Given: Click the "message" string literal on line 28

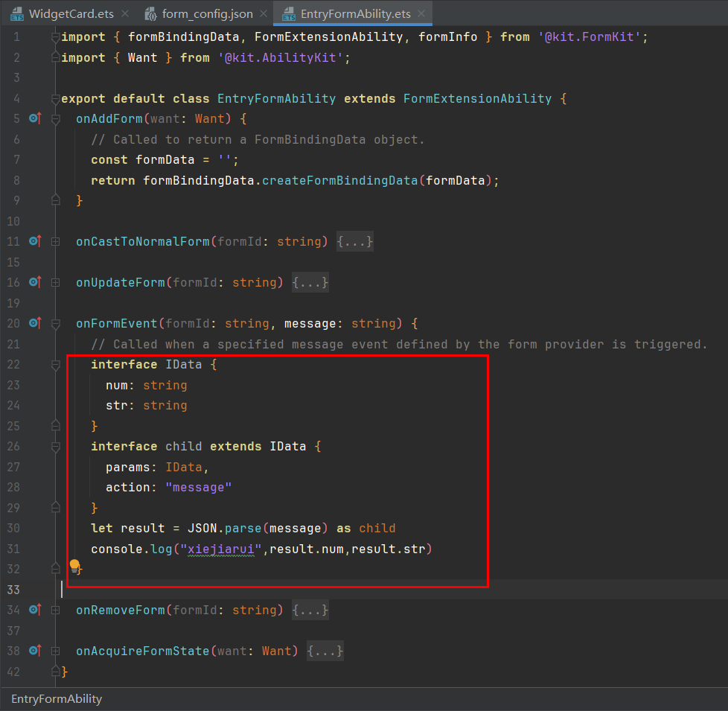Looking at the screenshot, I should [x=198, y=487].
